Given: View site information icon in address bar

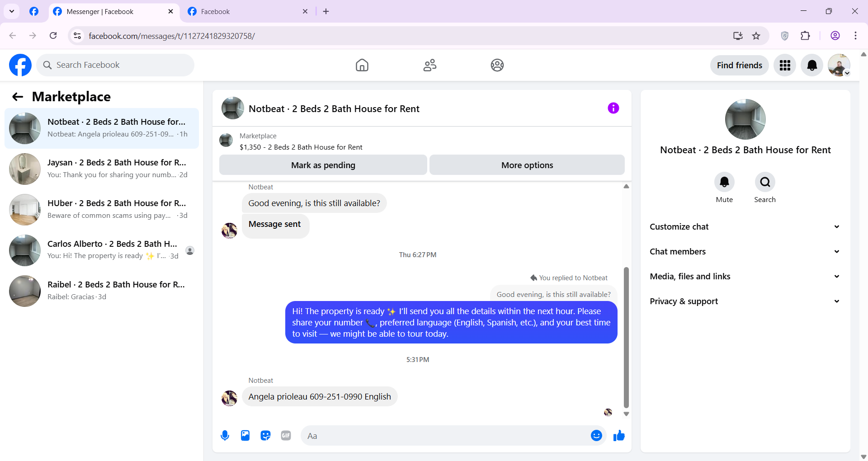Looking at the screenshot, I should click(x=77, y=36).
